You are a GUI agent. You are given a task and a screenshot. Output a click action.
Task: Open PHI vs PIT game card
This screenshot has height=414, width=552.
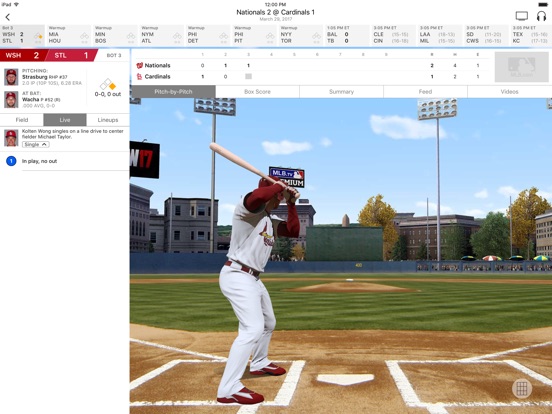[255, 36]
